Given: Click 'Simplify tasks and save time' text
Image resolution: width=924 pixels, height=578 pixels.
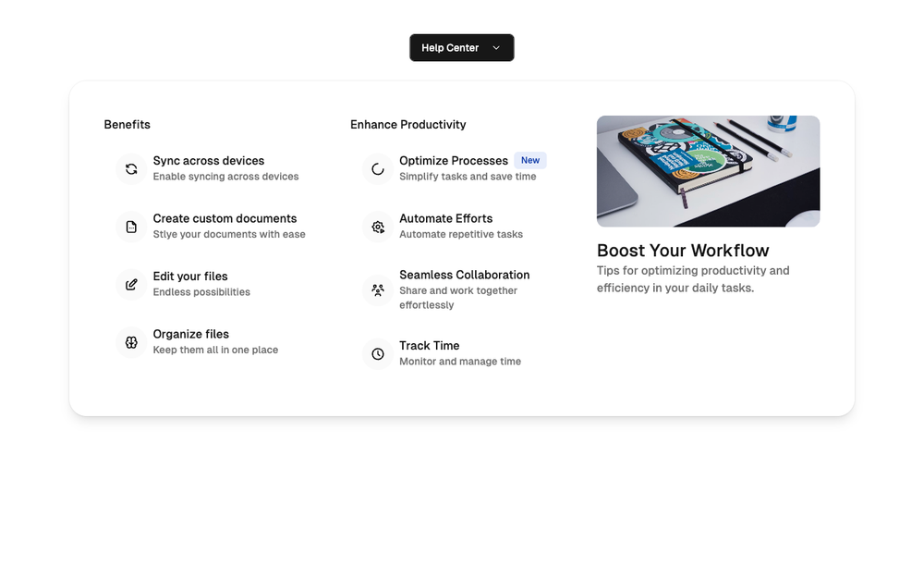Looking at the screenshot, I should point(468,177).
